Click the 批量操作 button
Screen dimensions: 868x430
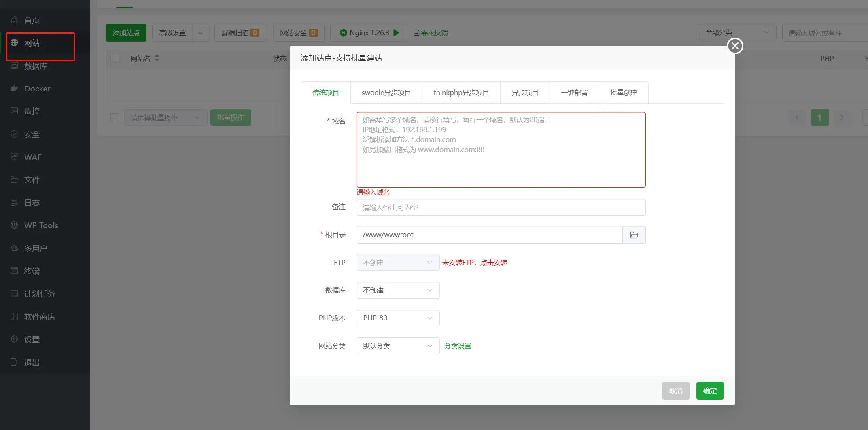(231, 117)
